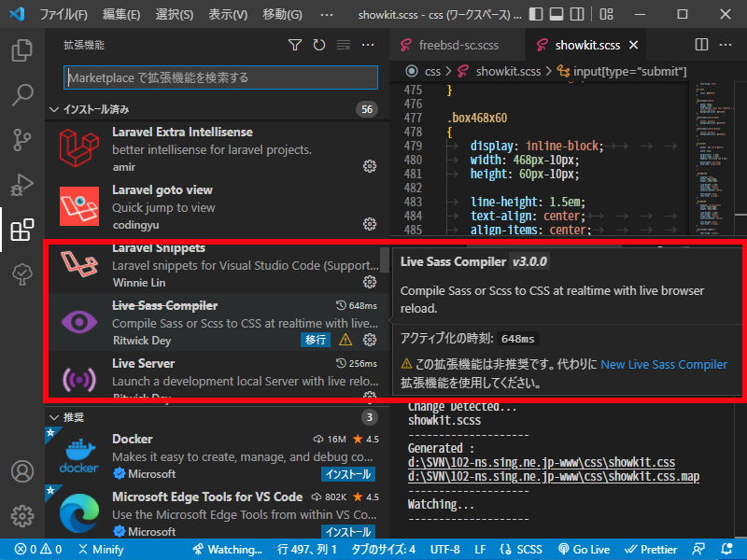Open the showkit.css generated file link
The width and height of the screenshot is (747, 560).
coord(542,462)
